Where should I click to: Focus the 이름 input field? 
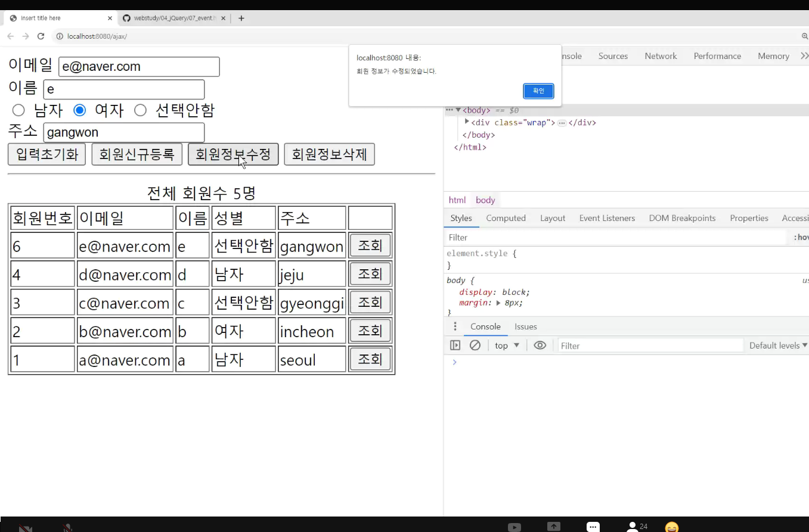(124, 89)
